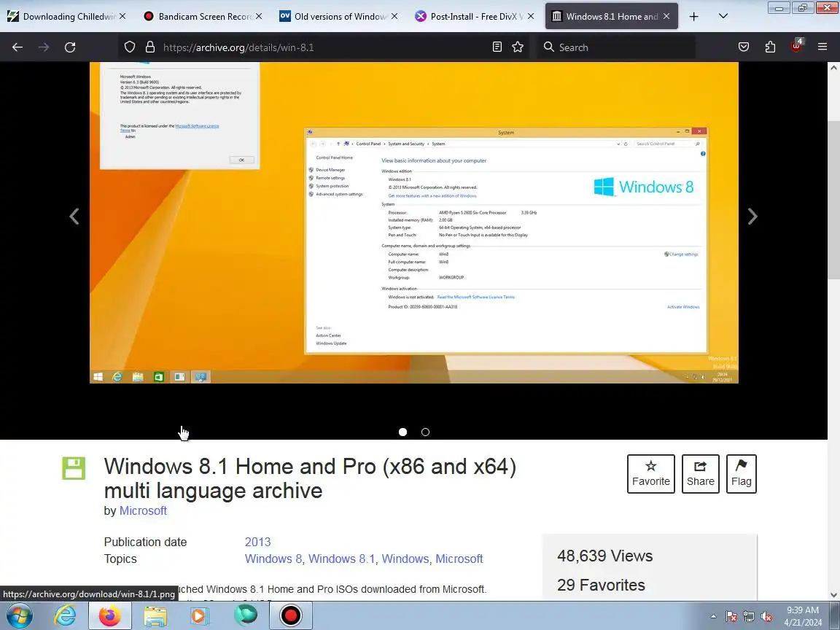Click the Share button
Screen dimensions: 840x630
700,473
